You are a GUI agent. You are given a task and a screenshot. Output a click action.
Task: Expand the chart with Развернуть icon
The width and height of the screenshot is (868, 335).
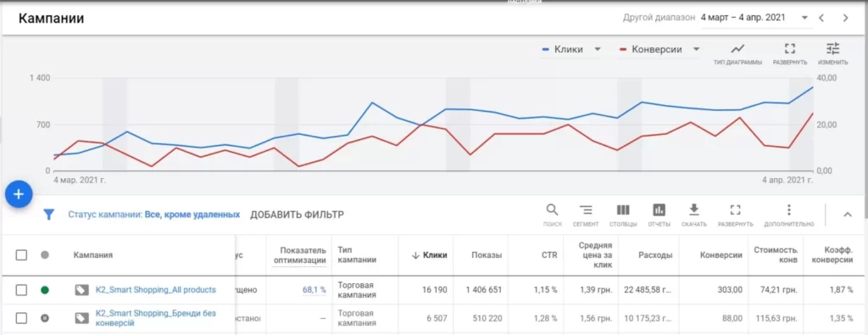pos(790,48)
